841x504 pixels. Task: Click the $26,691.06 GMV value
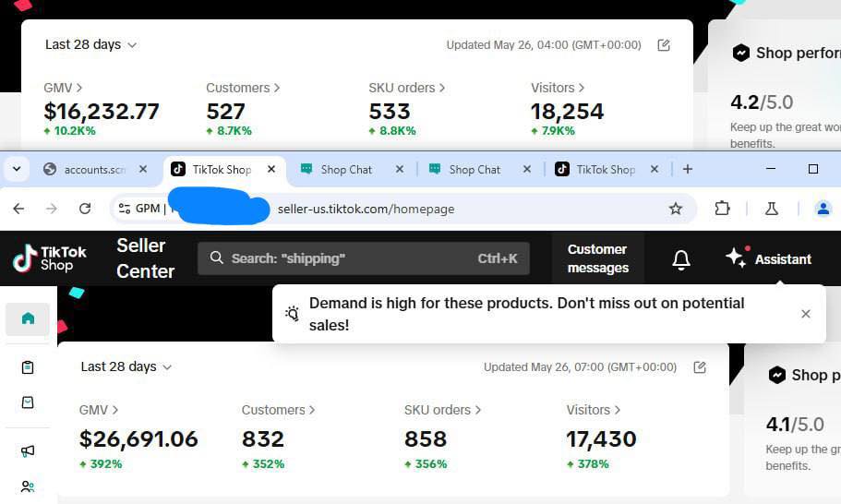[138, 439]
